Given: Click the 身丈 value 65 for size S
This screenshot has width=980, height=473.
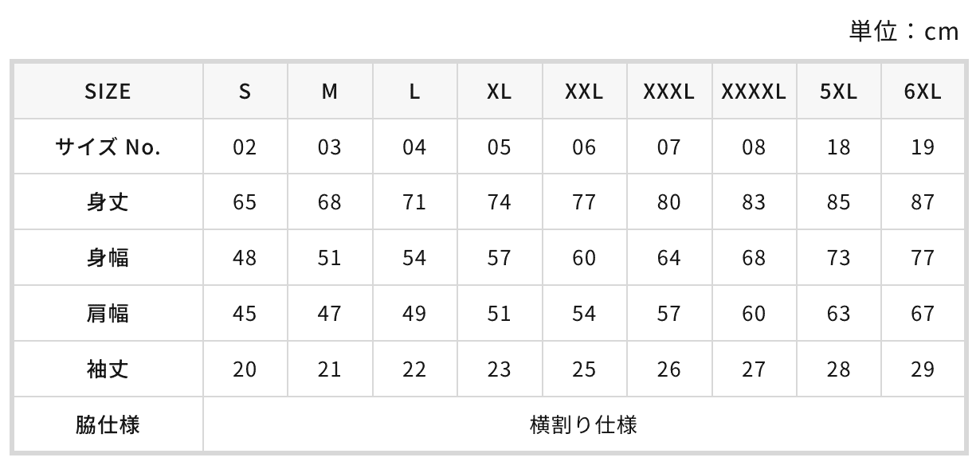Looking at the screenshot, I should pos(245,202).
